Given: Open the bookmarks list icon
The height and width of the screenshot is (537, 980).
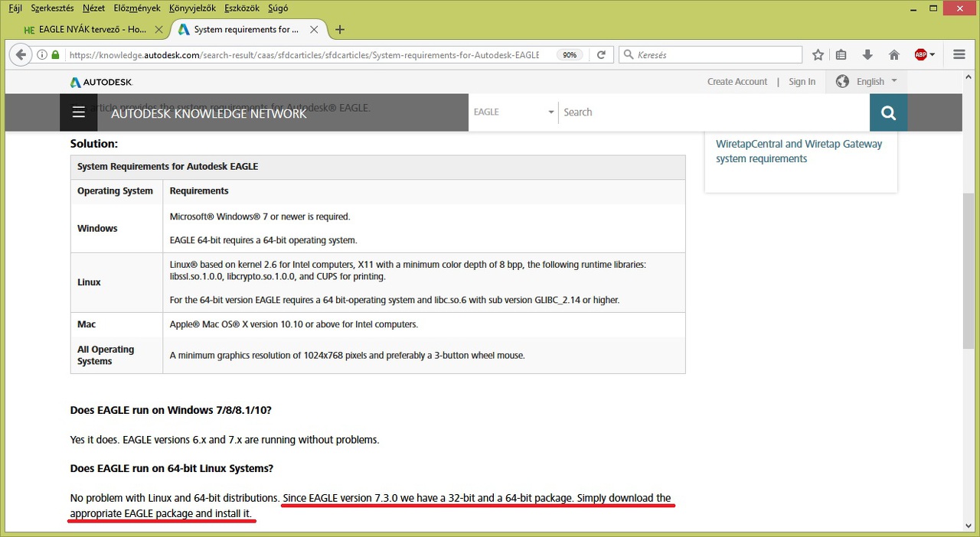Looking at the screenshot, I should click(x=841, y=55).
